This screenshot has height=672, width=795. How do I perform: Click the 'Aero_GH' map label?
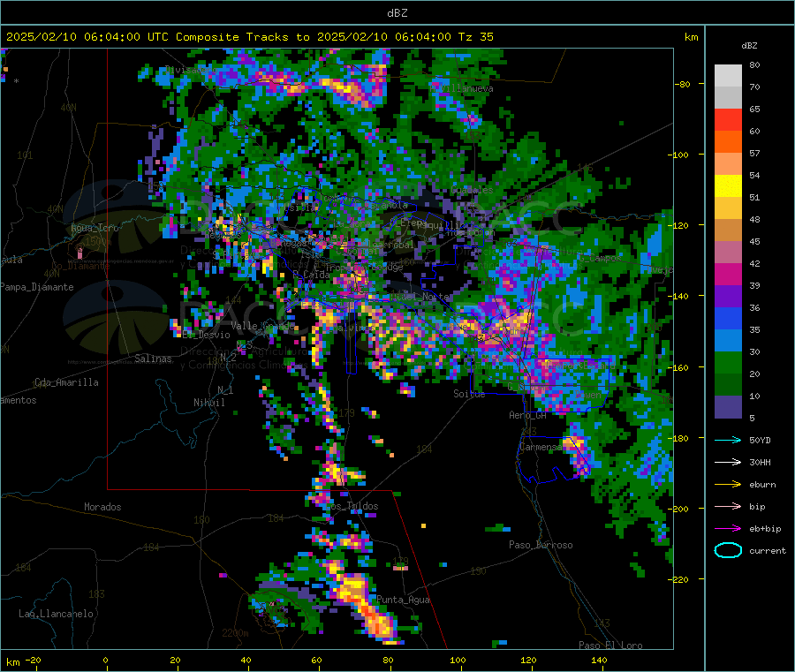(528, 415)
